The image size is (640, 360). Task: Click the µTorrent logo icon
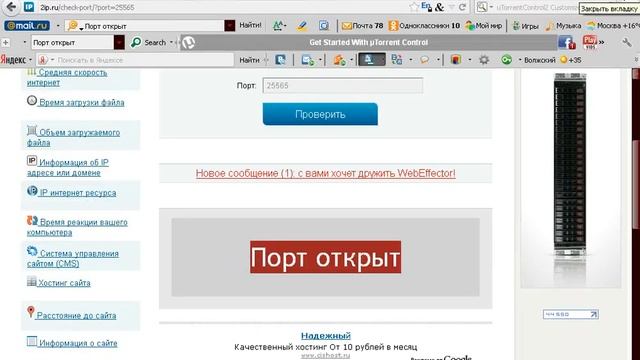(x=188, y=42)
